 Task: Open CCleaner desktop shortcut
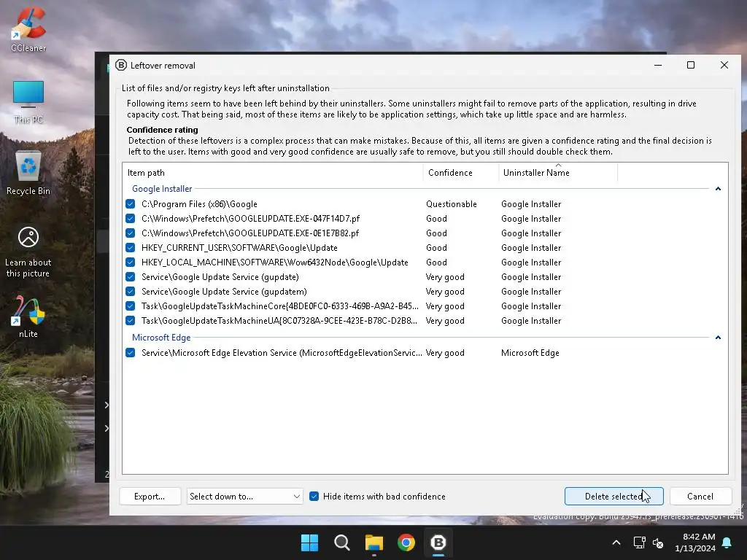(x=28, y=28)
